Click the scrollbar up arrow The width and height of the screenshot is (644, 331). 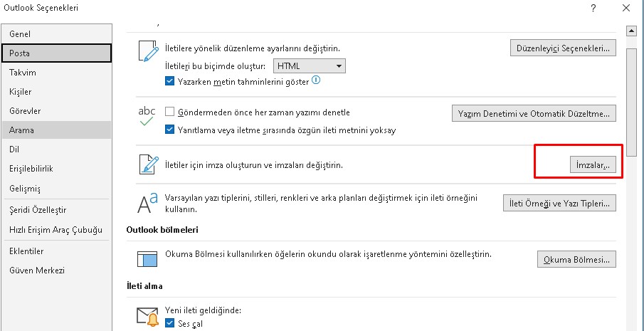coord(630,31)
